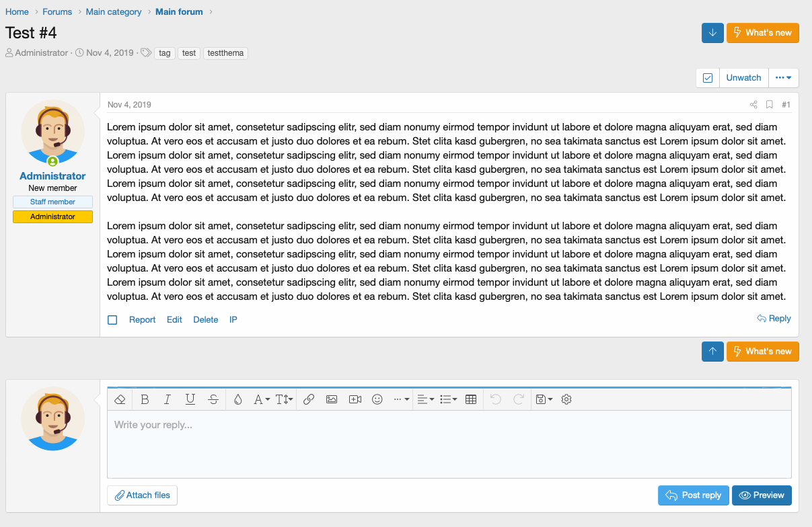
Task: Toggle the mark-read checkbox button near Unwatch
Action: click(x=708, y=78)
